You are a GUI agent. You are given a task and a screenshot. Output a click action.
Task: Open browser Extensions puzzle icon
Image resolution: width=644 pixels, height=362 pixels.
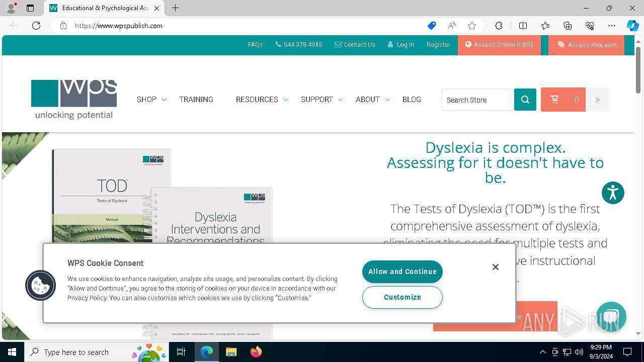pyautogui.click(x=499, y=26)
